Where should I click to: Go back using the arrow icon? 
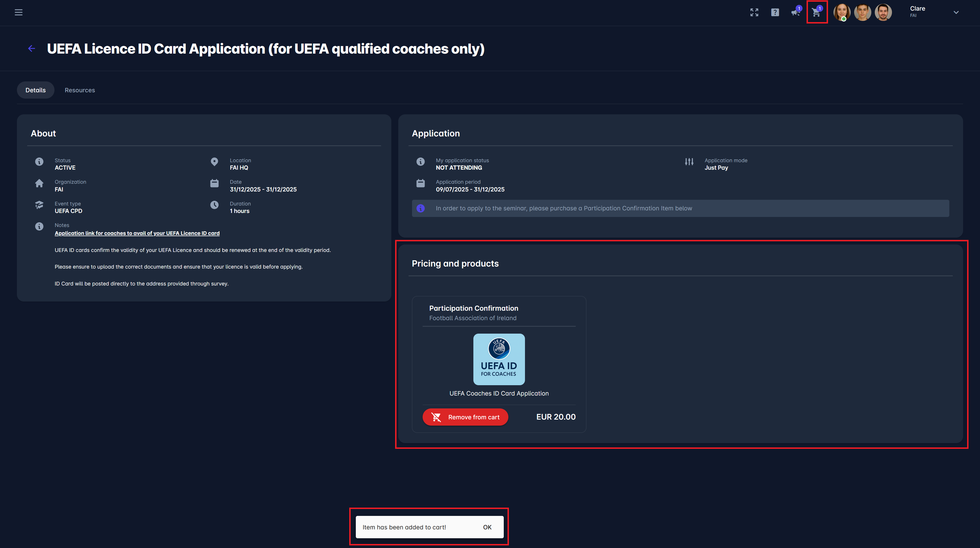point(32,48)
